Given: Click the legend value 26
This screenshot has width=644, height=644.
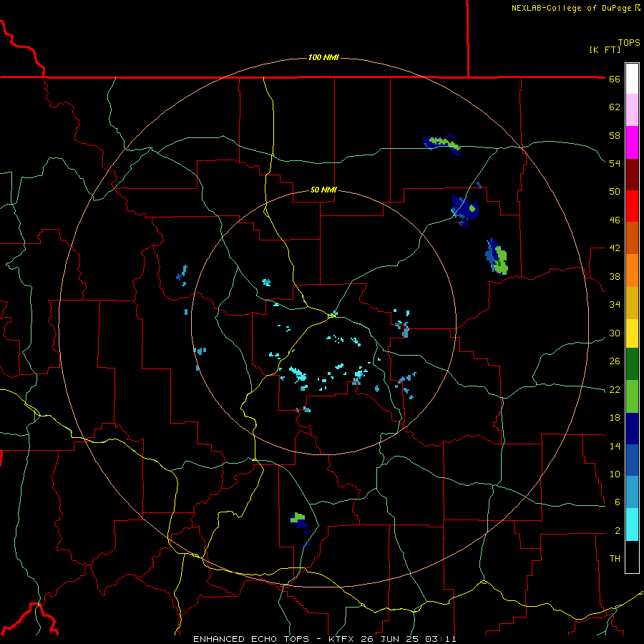Looking at the screenshot, I should pos(615,361).
